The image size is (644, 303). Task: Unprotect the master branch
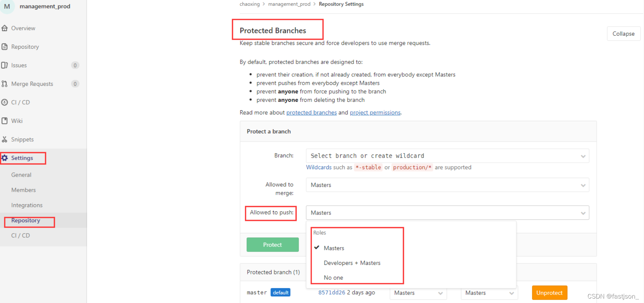(549, 292)
